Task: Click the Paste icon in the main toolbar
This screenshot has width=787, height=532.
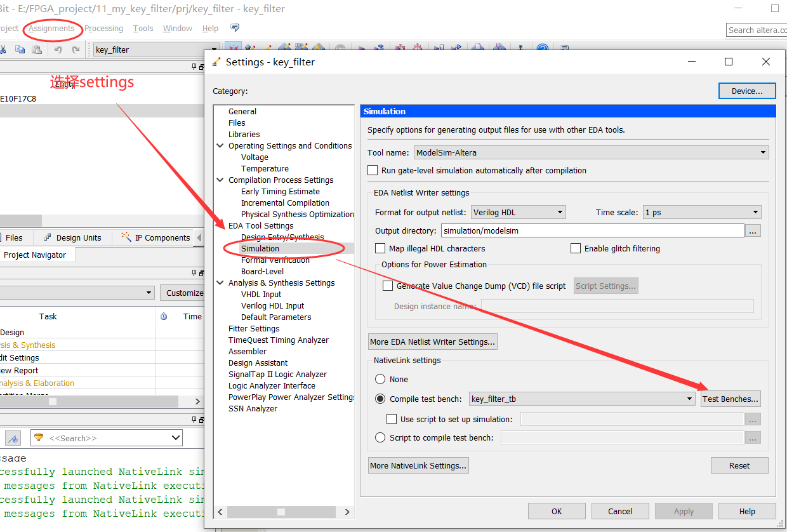Action: [x=37, y=50]
